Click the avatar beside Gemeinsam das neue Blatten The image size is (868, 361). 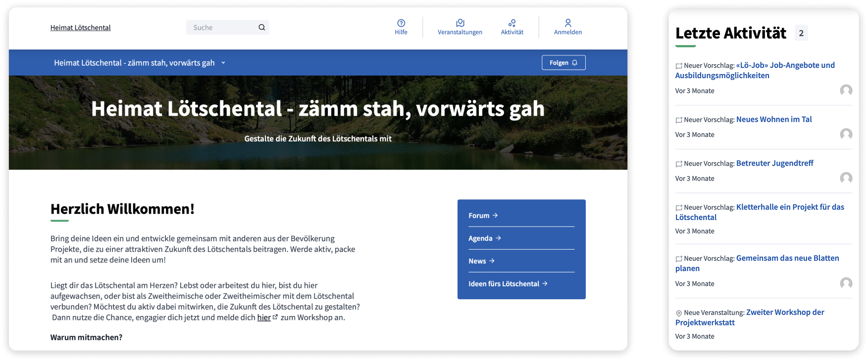point(846,283)
